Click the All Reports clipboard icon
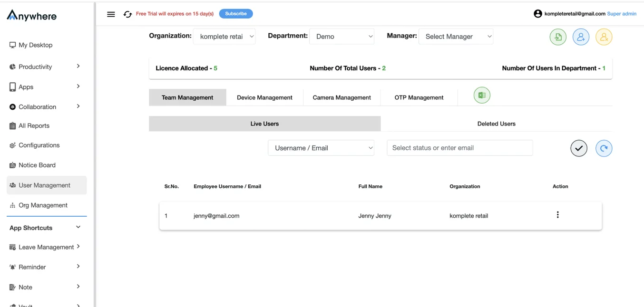 point(12,126)
